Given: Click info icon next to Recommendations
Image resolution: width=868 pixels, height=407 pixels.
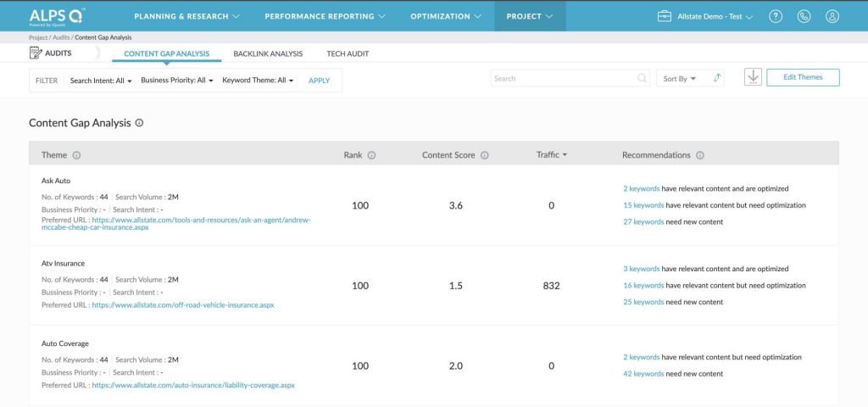Looking at the screenshot, I should [699, 155].
